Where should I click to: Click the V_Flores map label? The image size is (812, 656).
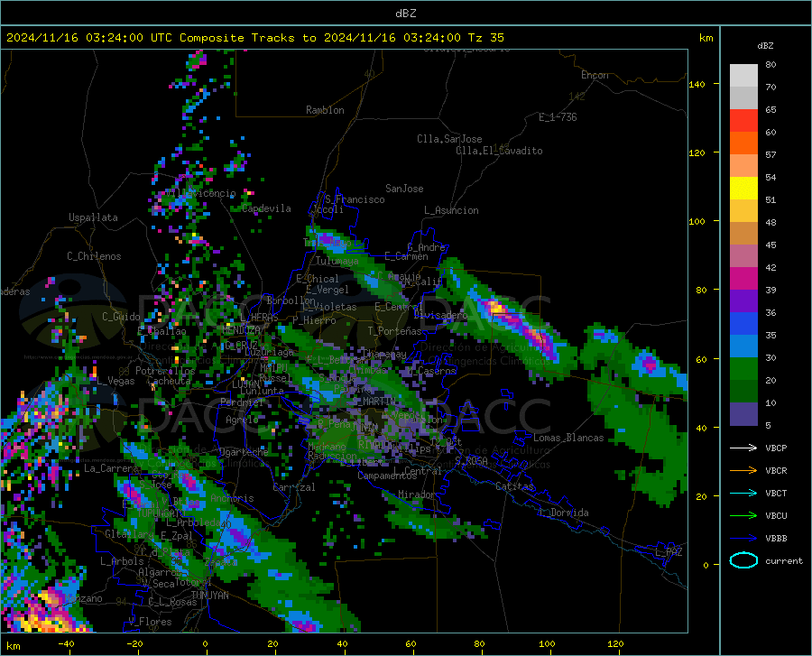tap(150, 622)
